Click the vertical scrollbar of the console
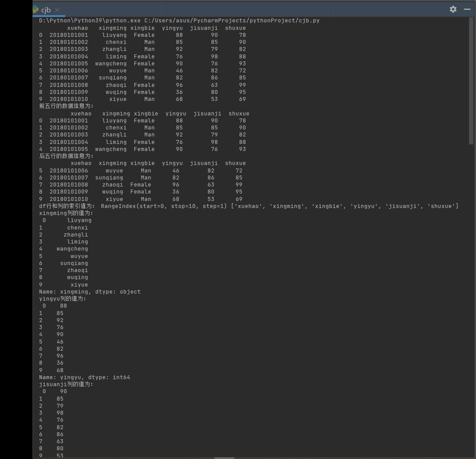This screenshot has width=476, height=459. point(471,80)
